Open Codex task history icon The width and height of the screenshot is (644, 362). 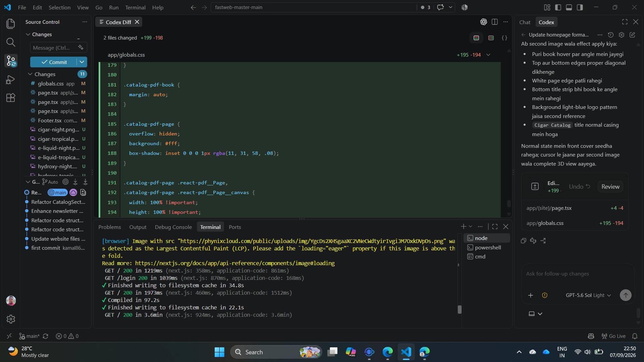[611, 35]
